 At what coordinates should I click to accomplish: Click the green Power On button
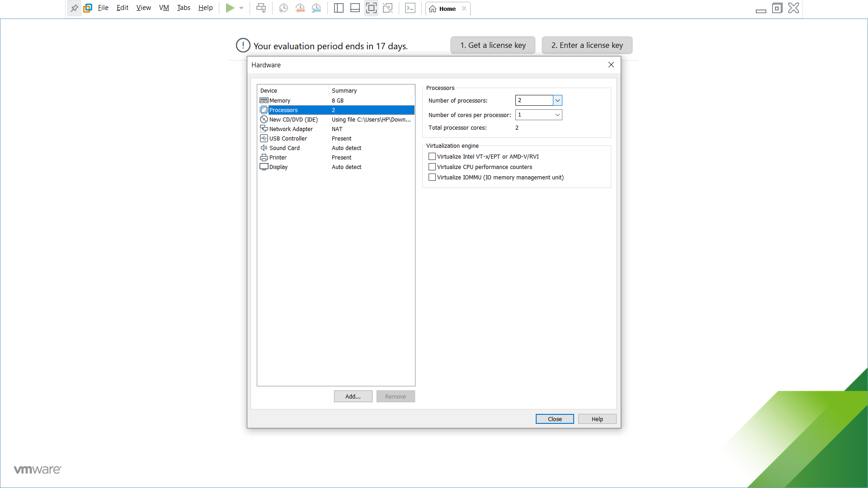(230, 8)
